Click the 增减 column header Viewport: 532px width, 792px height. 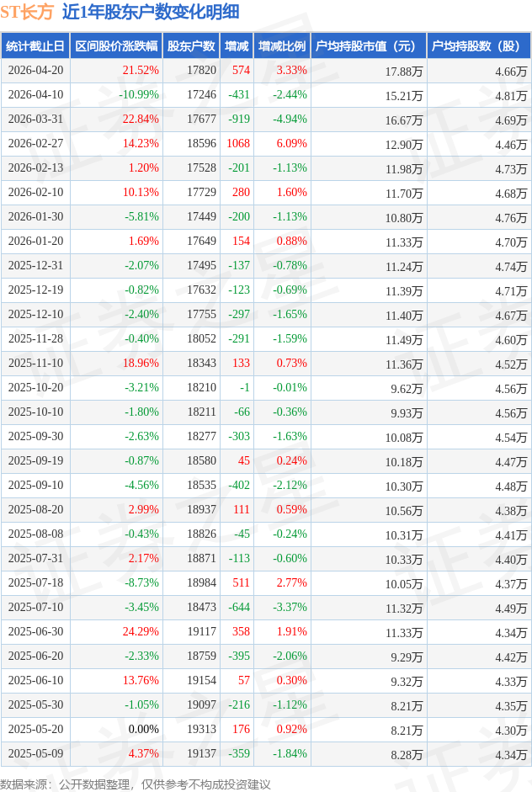click(237, 46)
